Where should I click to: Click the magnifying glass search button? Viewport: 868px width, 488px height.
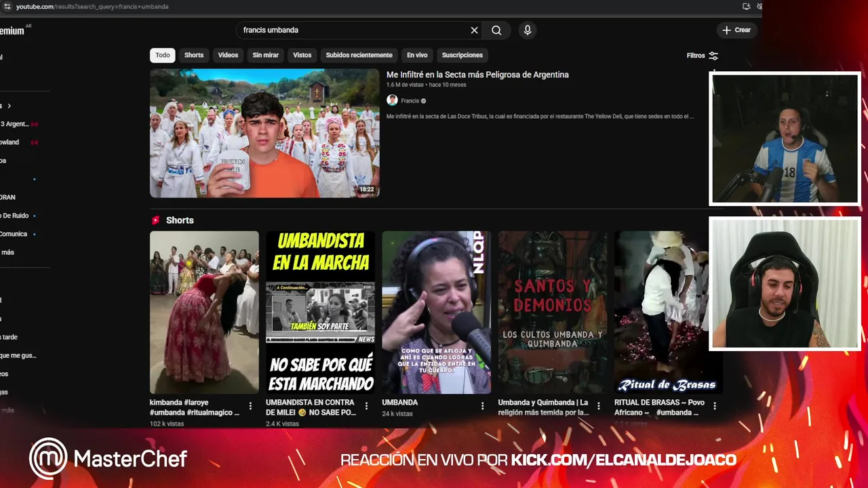496,30
